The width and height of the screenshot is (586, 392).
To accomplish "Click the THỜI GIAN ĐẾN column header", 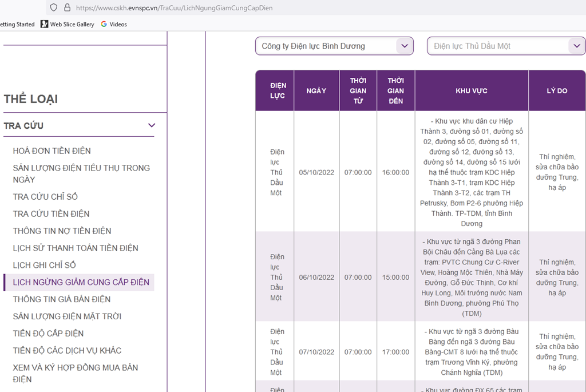I will pos(396,91).
